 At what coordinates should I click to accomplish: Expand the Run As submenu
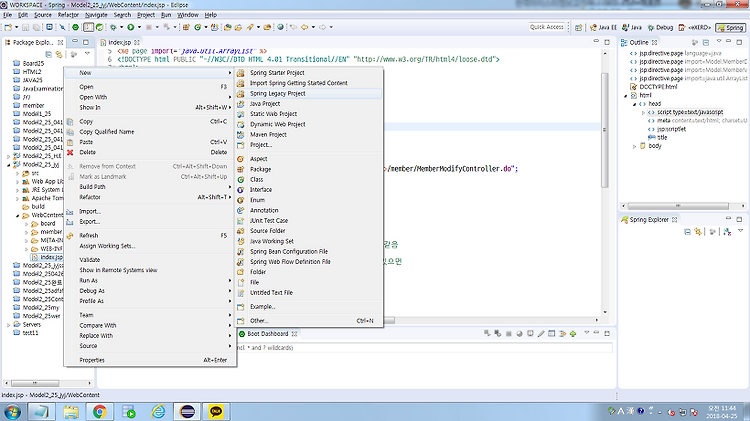[x=150, y=281]
